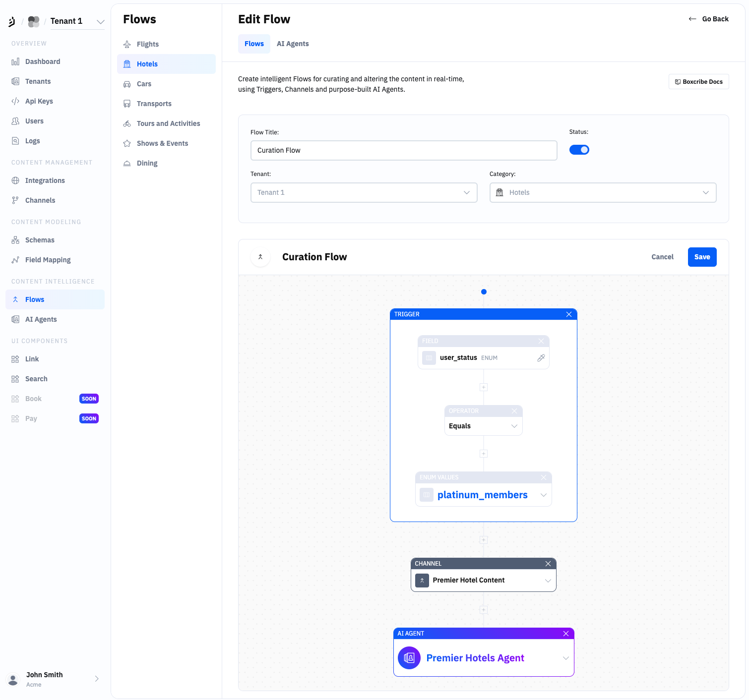
Task: Switch to the AI Agents tab
Action: coord(293,44)
